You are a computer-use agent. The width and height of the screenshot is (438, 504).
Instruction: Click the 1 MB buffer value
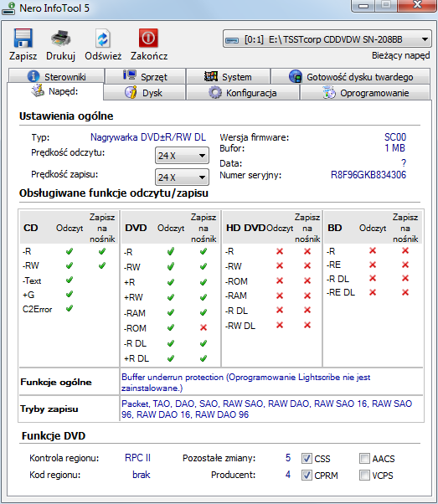395,148
